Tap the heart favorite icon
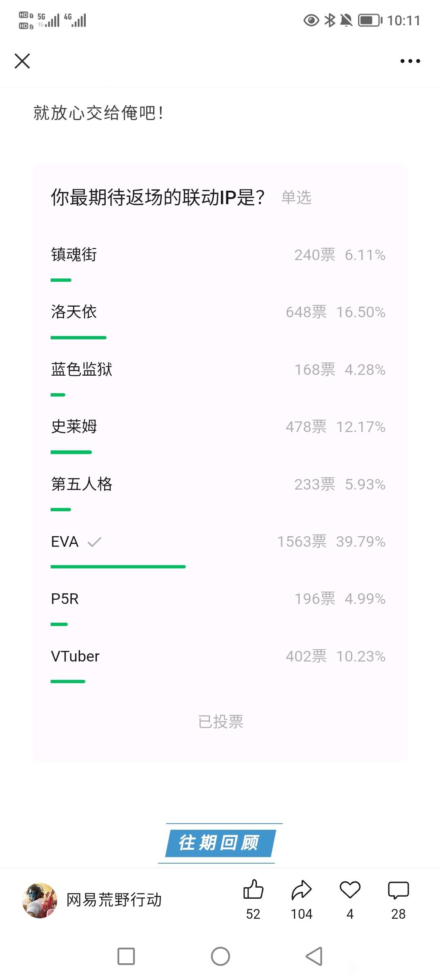This screenshot has height=980, width=441. [x=350, y=890]
